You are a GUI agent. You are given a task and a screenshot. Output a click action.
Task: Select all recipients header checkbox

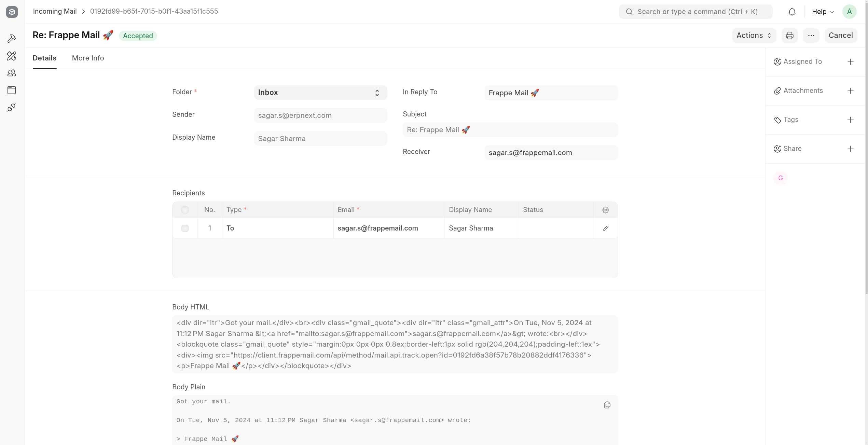pyautogui.click(x=185, y=210)
